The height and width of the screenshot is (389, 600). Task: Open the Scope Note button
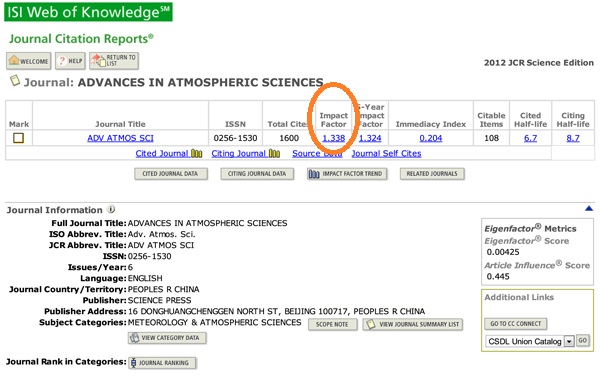(333, 324)
